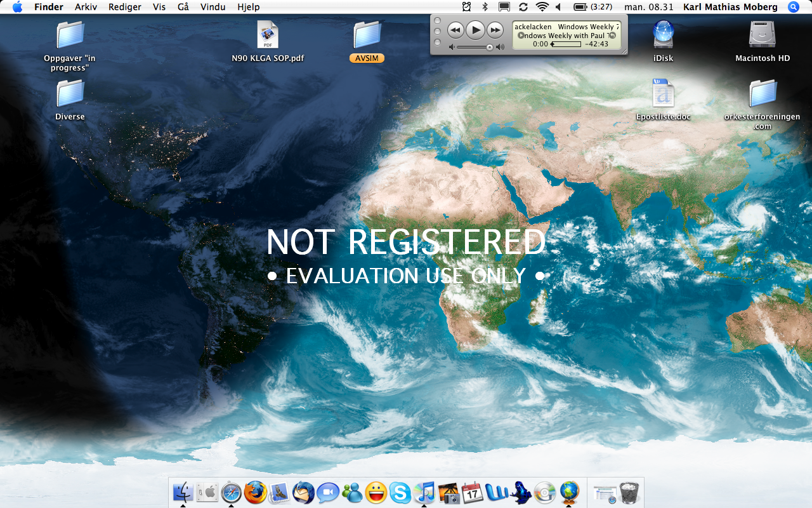Open the Finder menu
812x508 pixels.
(x=49, y=7)
